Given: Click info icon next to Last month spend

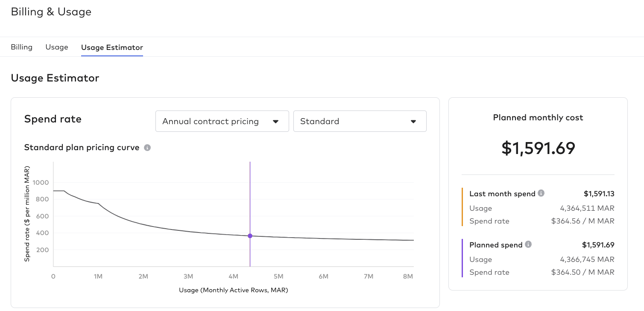Looking at the screenshot, I should [x=541, y=193].
